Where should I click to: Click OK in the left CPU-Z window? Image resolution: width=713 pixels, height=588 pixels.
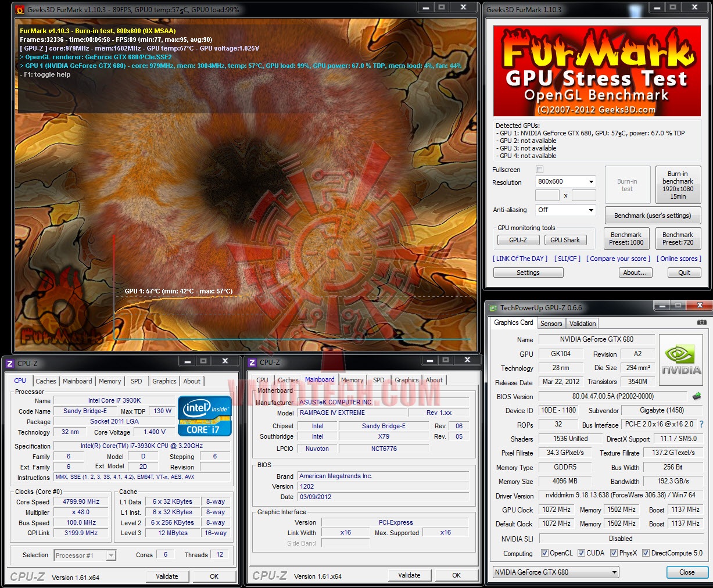coord(214,576)
